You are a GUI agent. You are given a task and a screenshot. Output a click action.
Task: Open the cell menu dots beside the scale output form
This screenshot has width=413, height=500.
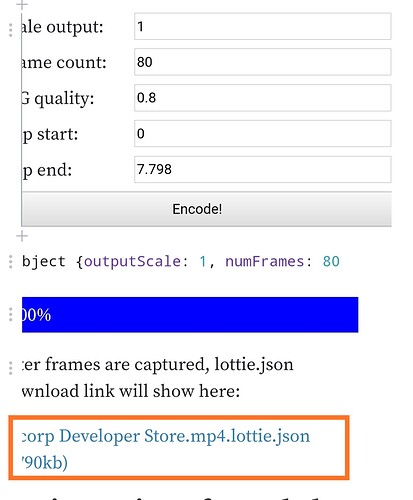tap(11, 30)
